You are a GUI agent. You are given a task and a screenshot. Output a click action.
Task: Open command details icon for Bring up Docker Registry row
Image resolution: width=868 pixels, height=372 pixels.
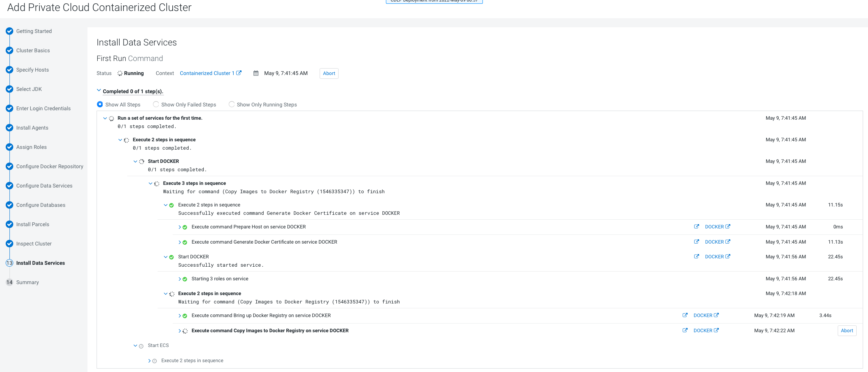point(685,315)
